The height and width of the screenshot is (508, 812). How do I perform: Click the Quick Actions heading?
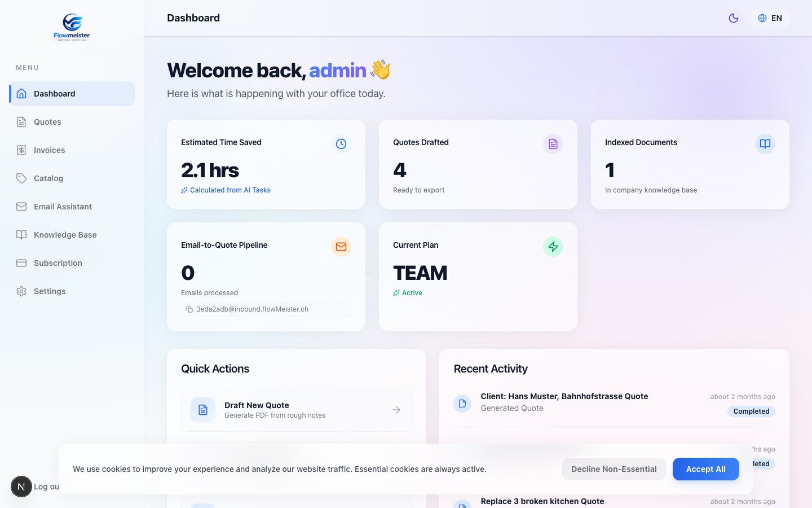coord(215,369)
